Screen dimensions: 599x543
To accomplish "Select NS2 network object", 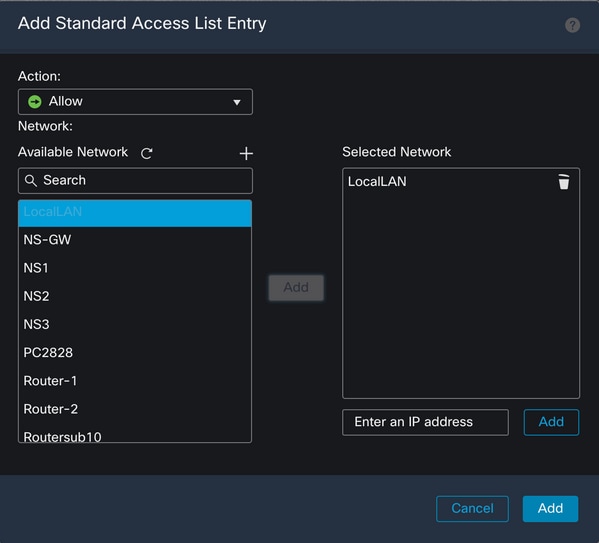I will 135,296.
